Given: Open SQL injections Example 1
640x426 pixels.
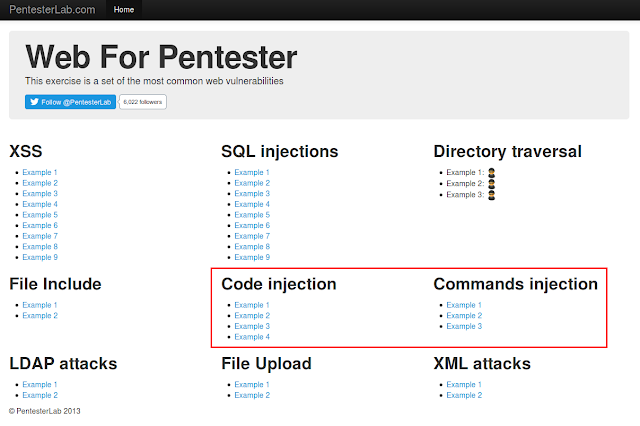Looking at the screenshot, I should [252, 172].
